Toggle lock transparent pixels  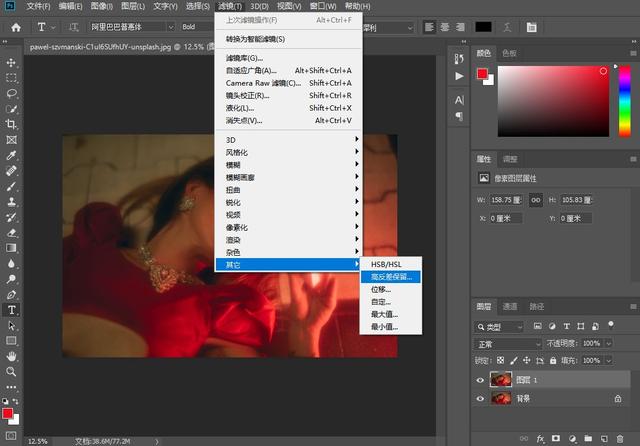tap(500, 360)
